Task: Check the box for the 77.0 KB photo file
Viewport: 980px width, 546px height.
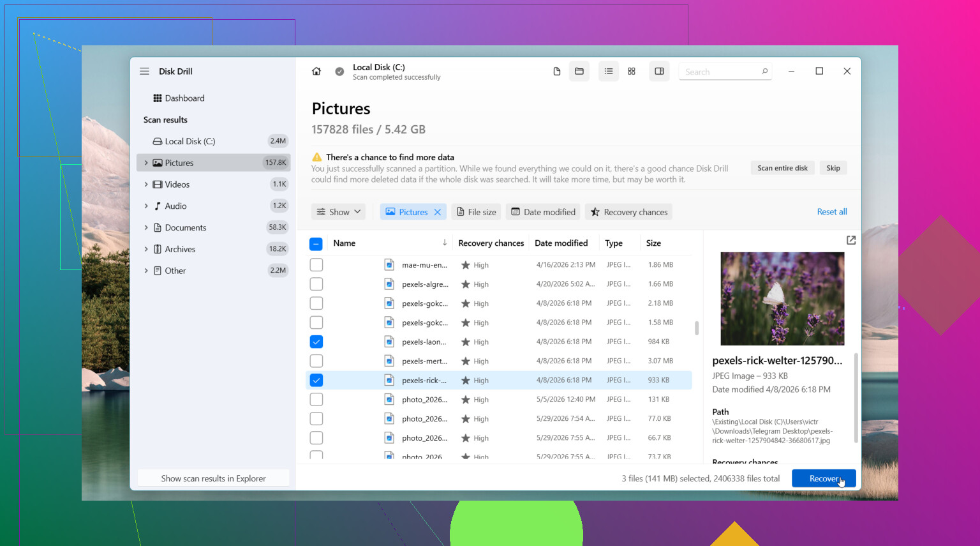Action: point(316,418)
